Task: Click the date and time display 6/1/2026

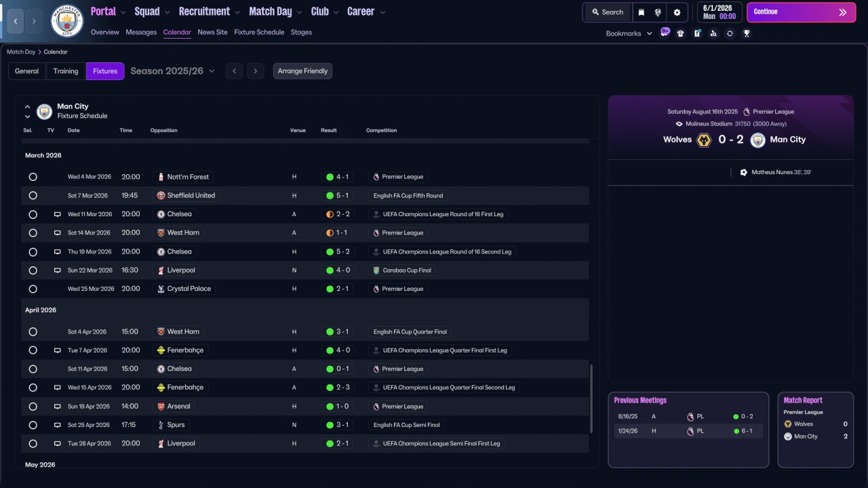Action: tap(718, 12)
